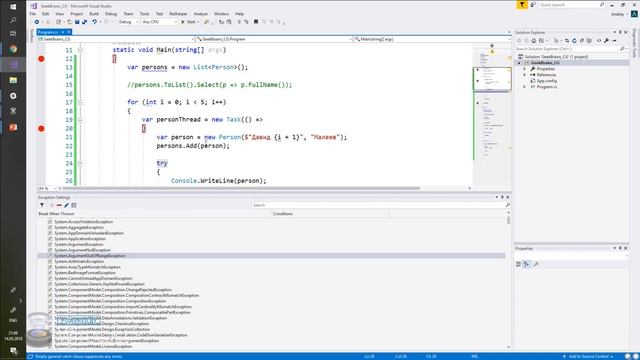This screenshot has width=640, height=360.
Task: Open the Analyze menu
Action: [200, 13]
